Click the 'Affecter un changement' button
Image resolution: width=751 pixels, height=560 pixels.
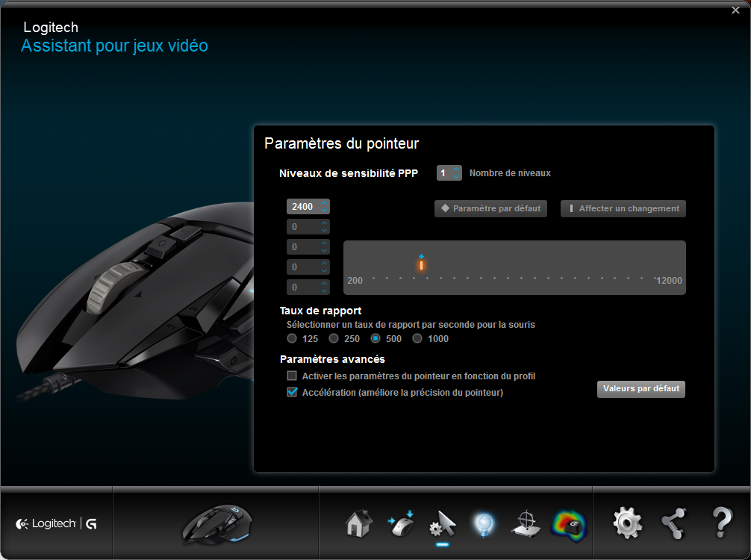(623, 208)
